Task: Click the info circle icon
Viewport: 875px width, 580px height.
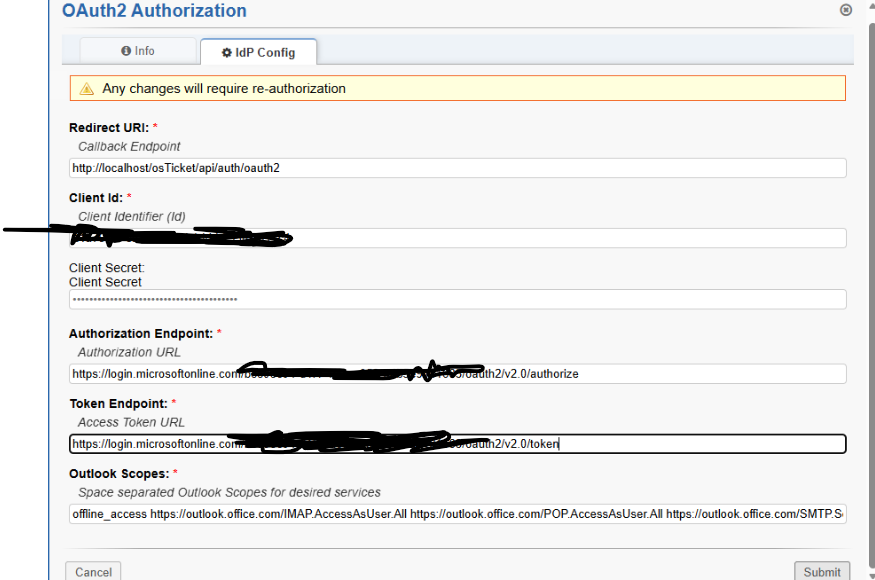Action: click(x=126, y=51)
